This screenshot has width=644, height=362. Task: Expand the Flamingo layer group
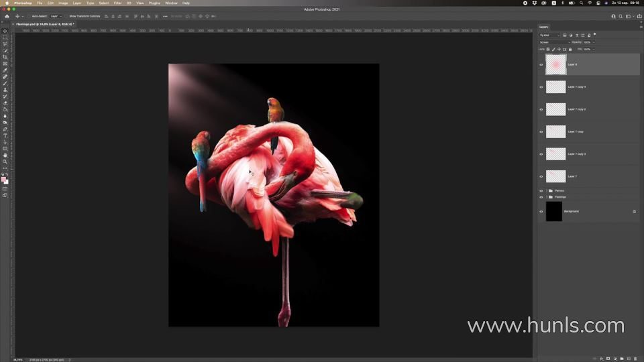[x=547, y=197]
